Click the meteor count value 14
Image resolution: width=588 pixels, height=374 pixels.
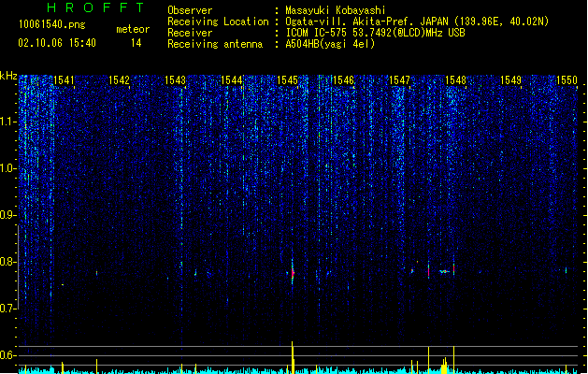click(136, 43)
